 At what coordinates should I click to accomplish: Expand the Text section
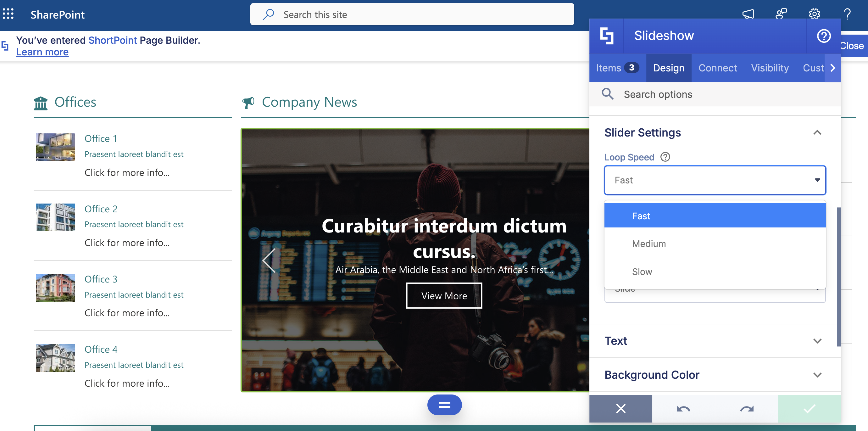coord(817,341)
